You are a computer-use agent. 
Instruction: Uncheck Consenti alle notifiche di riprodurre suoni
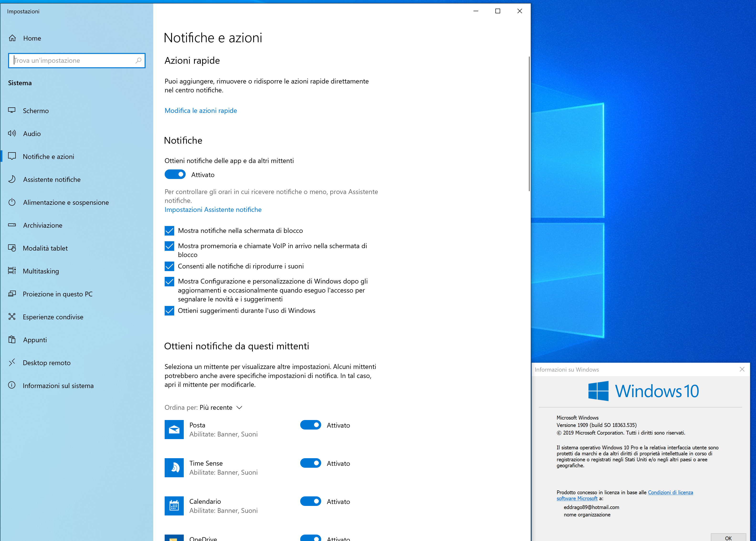(x=169, y=266)
